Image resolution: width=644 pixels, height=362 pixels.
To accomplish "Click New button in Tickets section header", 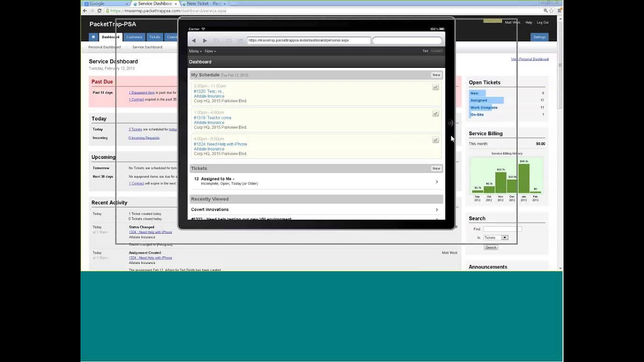I will click(x=436, y=168).
